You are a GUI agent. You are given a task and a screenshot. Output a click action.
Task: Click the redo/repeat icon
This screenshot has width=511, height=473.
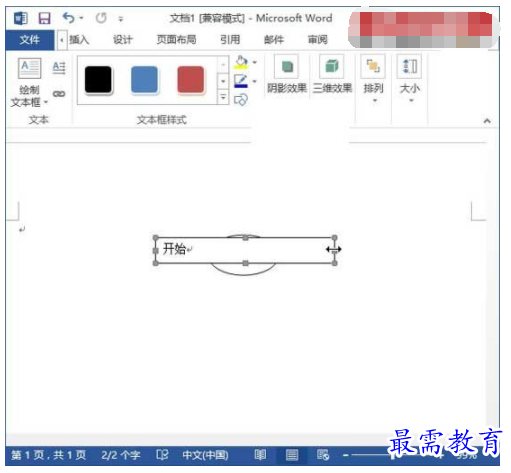pos(101,18)
